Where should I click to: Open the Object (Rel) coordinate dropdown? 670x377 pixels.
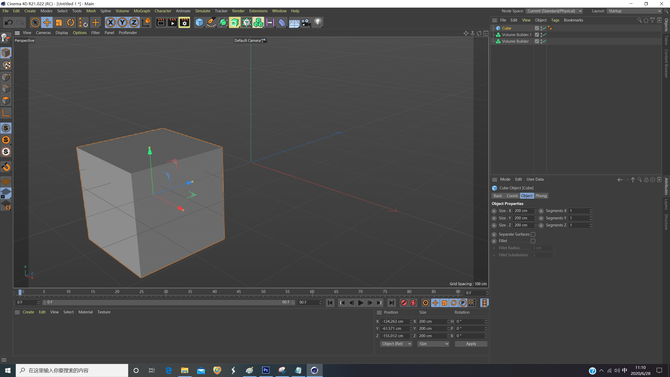coord(396,344)
